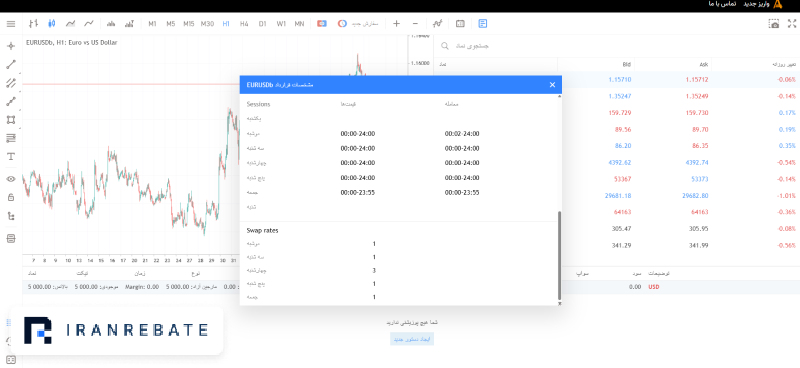Set timeframe to M1
The image size is (800, 368).
(152, 23)
